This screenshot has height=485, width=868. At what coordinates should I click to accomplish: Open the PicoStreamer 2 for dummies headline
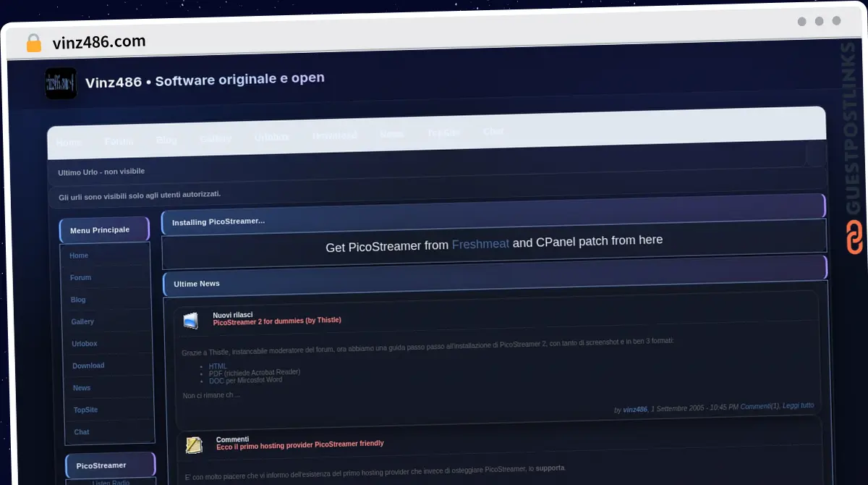pyautogui.click(x=277, y=321)
